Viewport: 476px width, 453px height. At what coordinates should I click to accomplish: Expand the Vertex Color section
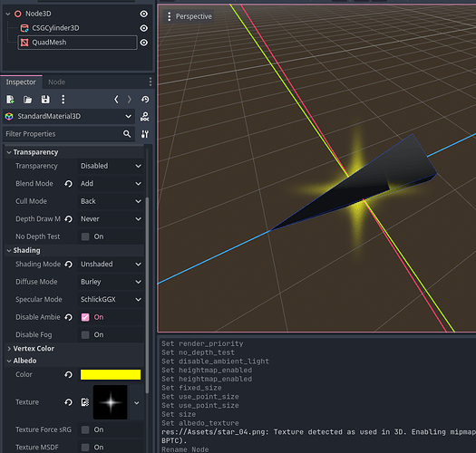(x=34, y=349)
